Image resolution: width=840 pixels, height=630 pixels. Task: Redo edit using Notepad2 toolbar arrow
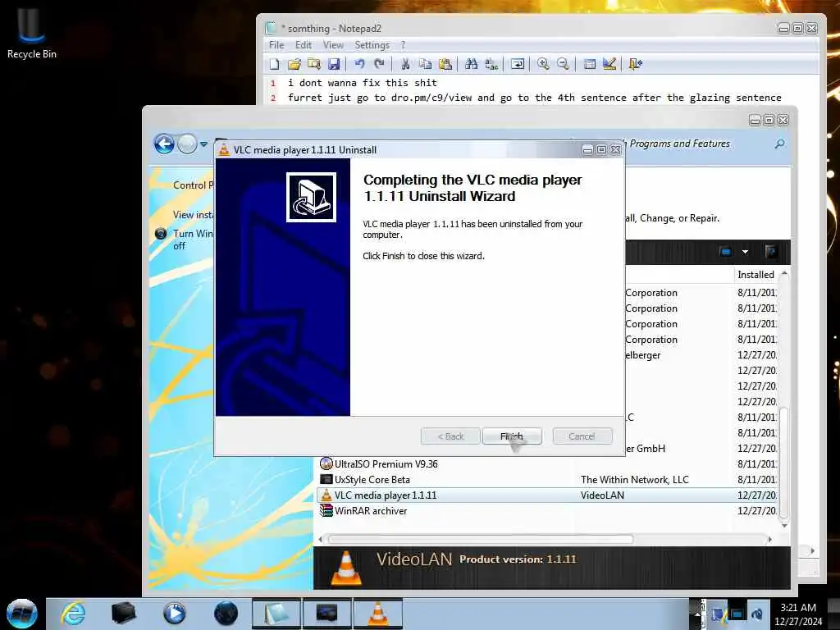(379, 64)
